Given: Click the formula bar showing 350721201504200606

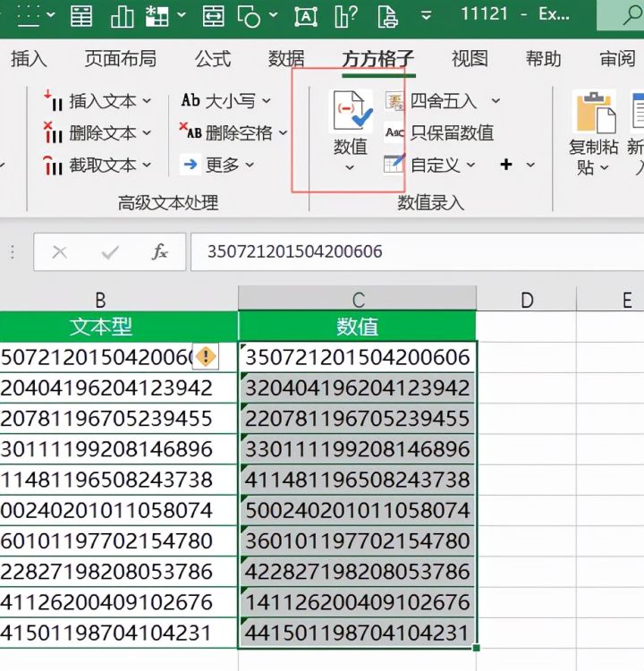Looking at the screenshot, I should [417, 252].
